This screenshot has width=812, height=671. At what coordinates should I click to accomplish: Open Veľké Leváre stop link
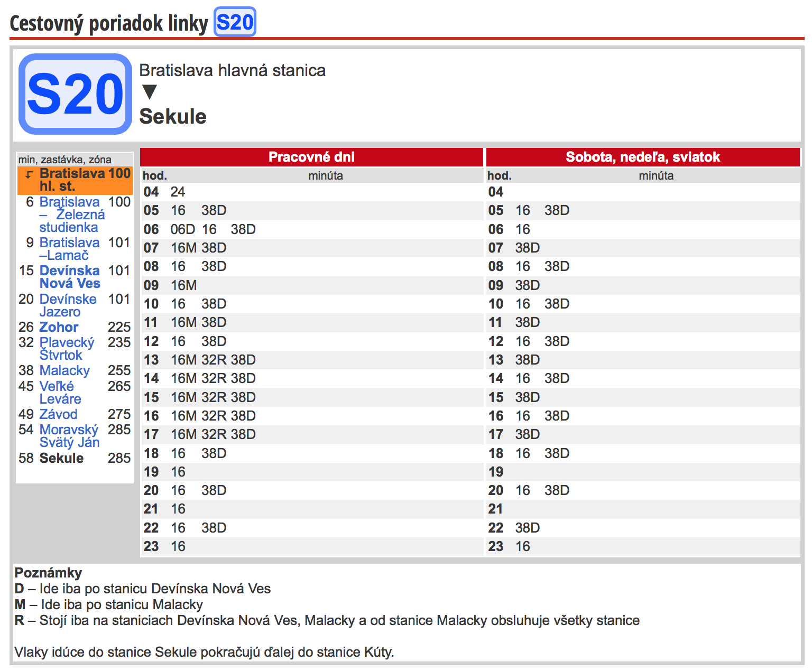(60, 393)
